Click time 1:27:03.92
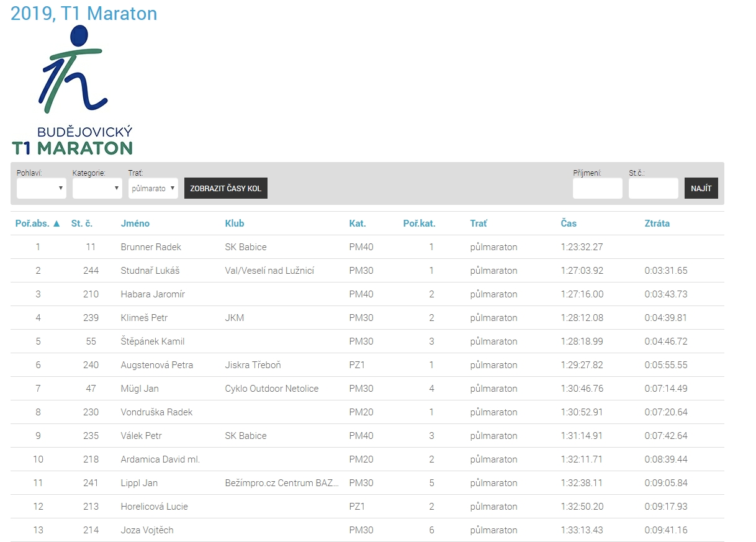756x542 pixels. coord(582,271)
